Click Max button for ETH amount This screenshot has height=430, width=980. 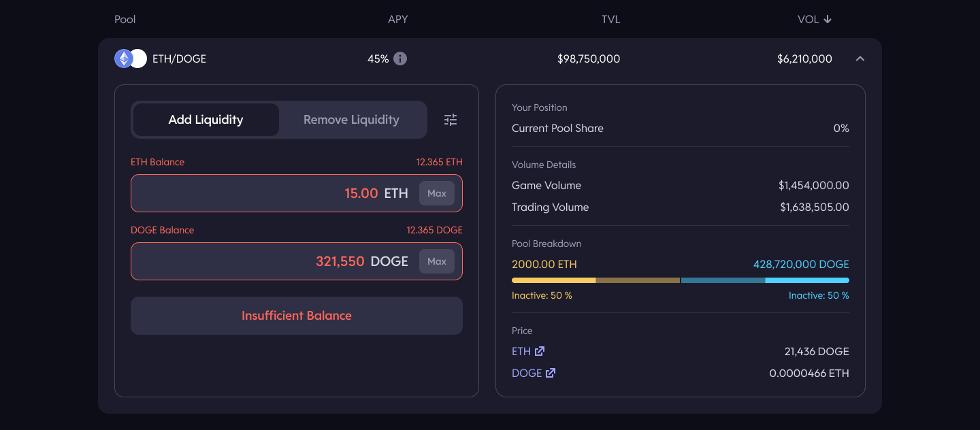point(437,193)
